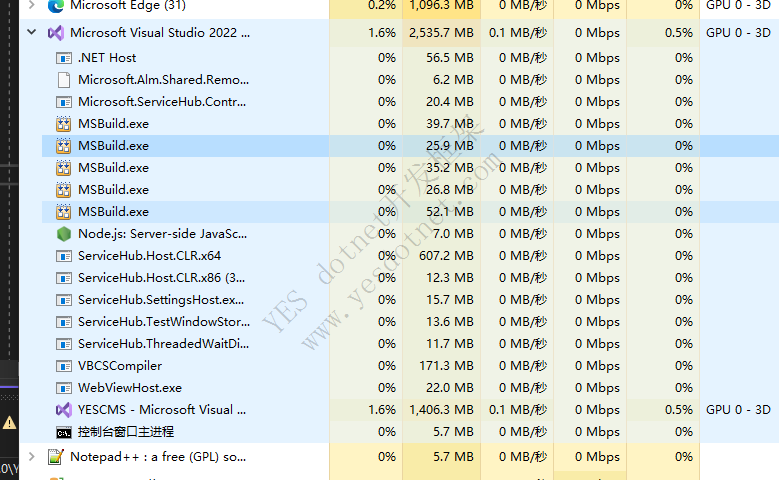Click the 0.1 MB/秒 disk cell in YESCMS row
Viewport: 779px width, 480px height.
click(x=517, y=409)
